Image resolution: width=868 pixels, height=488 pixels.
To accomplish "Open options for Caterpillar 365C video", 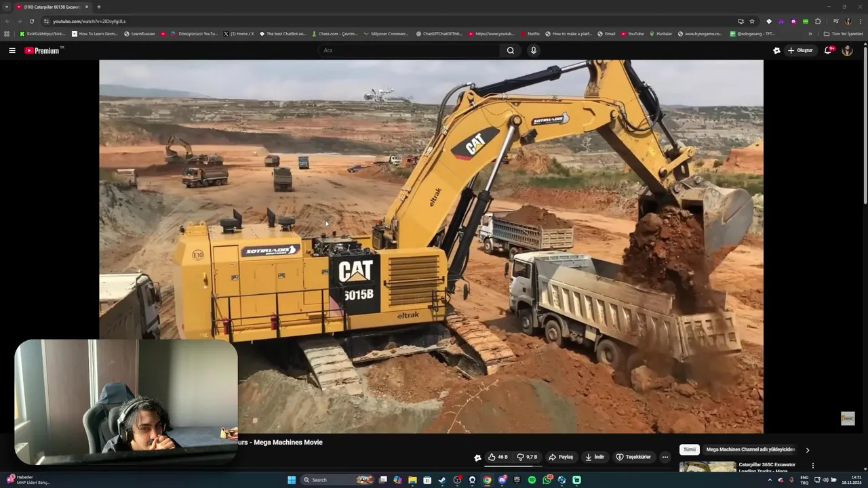I will pyautogui.click(x=812, y=466).
